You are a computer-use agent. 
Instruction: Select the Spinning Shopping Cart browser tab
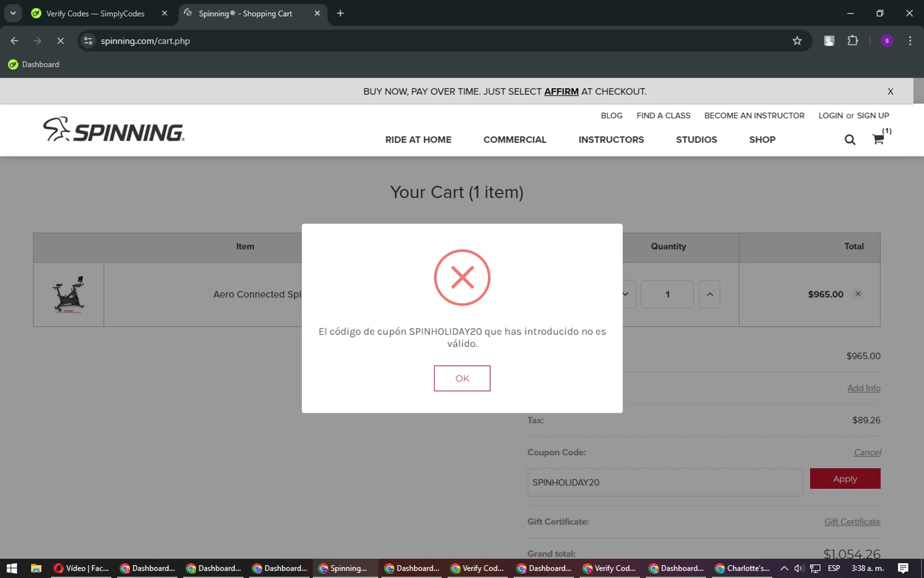[x=246, y=14]
